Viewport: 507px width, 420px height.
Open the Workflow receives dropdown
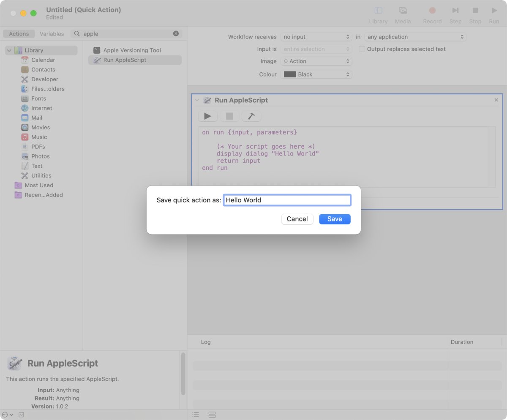click(316, 37)
